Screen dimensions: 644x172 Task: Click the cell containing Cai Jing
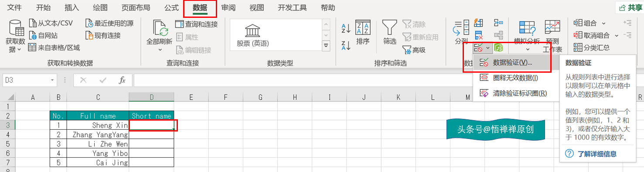pos(98,162)
